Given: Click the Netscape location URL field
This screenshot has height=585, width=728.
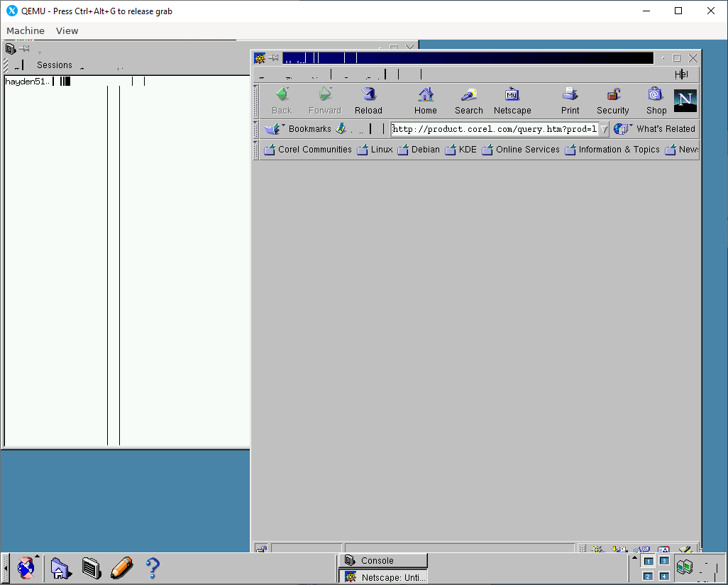Looking at the screenshot, I should tap(495, 129).
